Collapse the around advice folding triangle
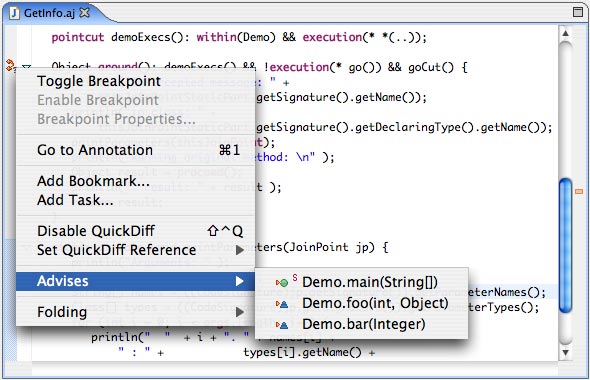This screenshot has width=590, height=380. pyautogui.click(x=26, y=67)
